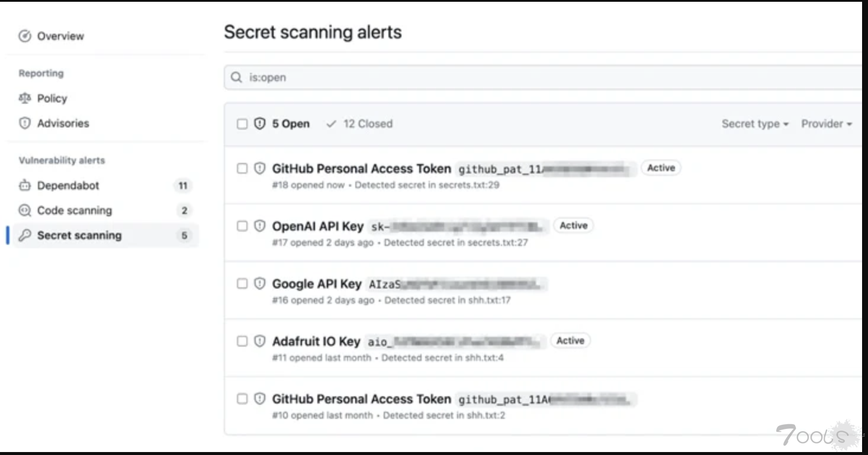868x455 pixels.
Task: Click the is:open search filter field
Action: [x=543, y=78]
